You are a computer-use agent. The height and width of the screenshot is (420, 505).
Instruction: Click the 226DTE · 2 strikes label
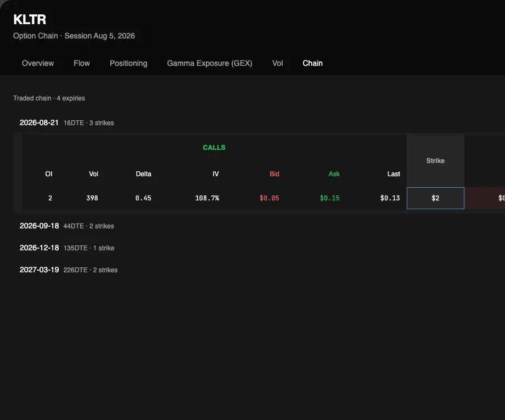tap(91, 270)
